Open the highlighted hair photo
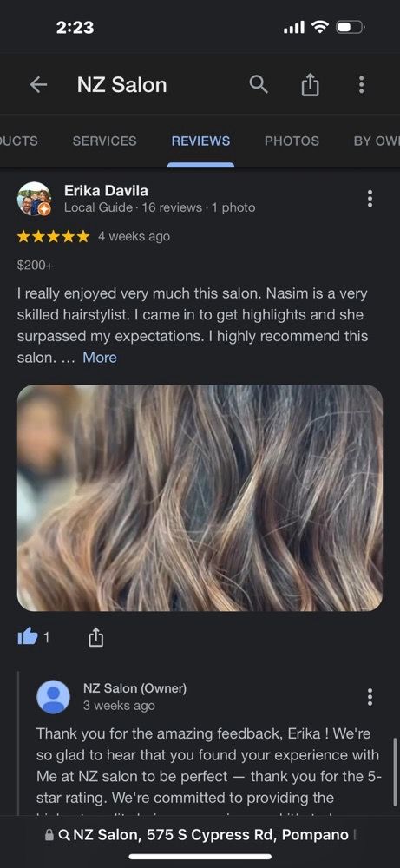Screen dimensions: 400x868 (200, 497)
